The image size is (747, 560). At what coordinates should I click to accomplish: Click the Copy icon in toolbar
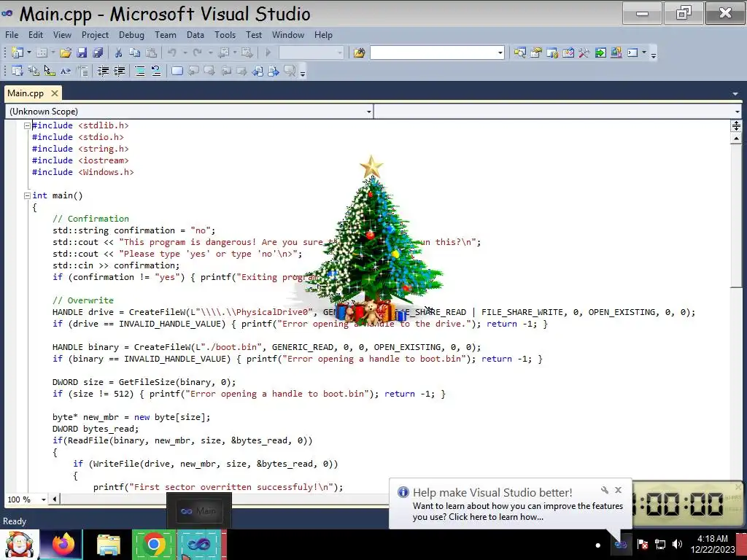coord(134,52)
